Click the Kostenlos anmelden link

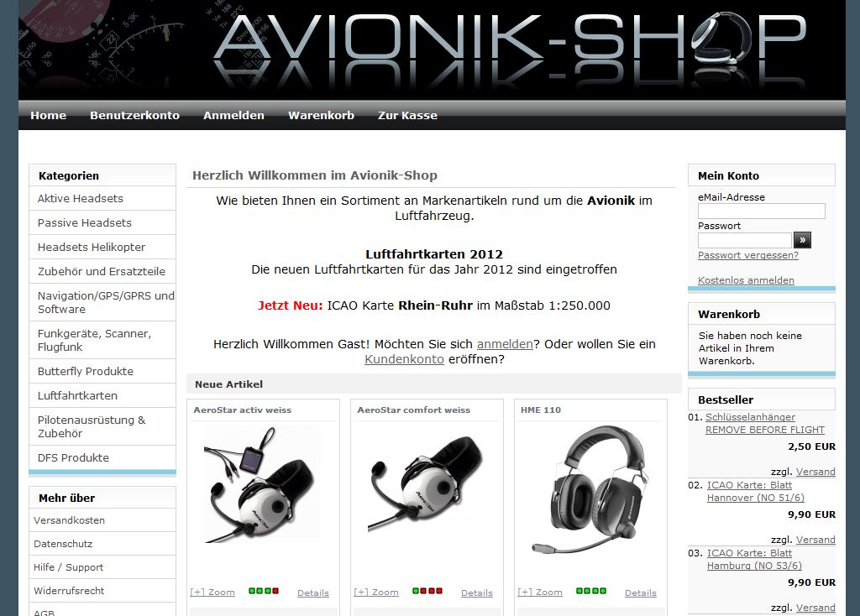point(746,280)
